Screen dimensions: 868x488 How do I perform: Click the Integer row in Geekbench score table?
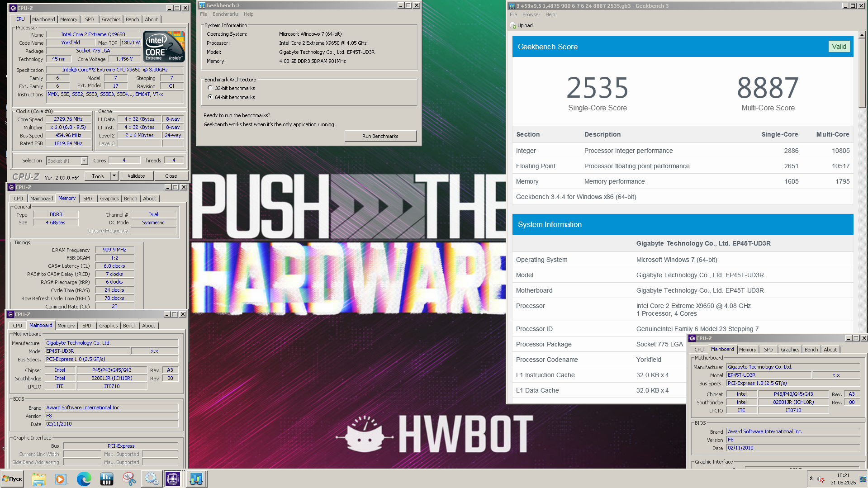(683, 151)
